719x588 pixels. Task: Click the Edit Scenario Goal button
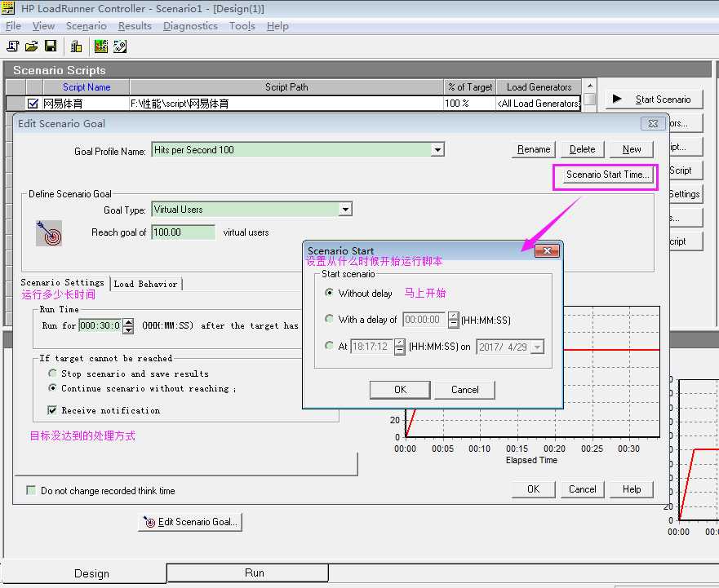click(190, 522)
